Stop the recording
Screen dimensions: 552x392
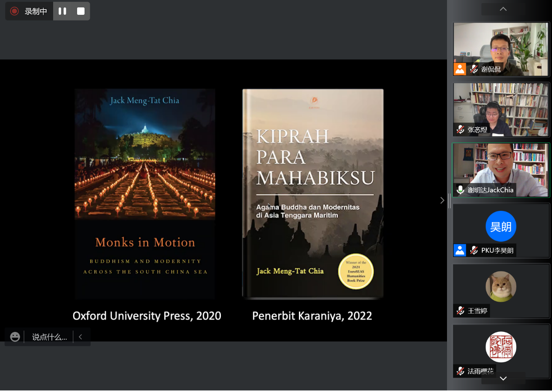pos(81,11)
